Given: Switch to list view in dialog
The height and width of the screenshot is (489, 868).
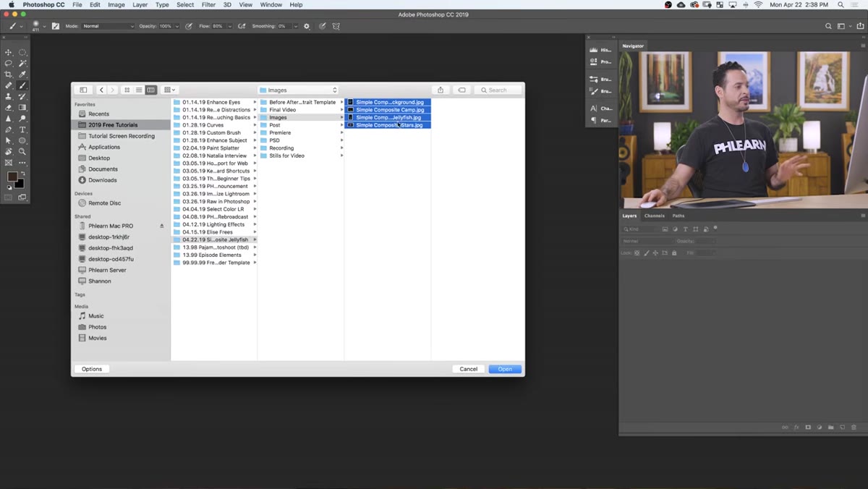Looking at the screenshot, I should coord(139,90).
